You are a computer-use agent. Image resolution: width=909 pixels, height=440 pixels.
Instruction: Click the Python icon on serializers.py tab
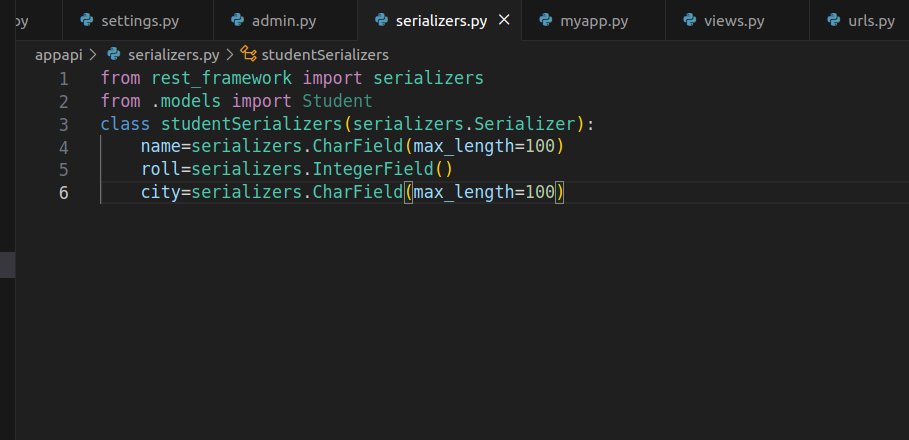tap(381, 20)
